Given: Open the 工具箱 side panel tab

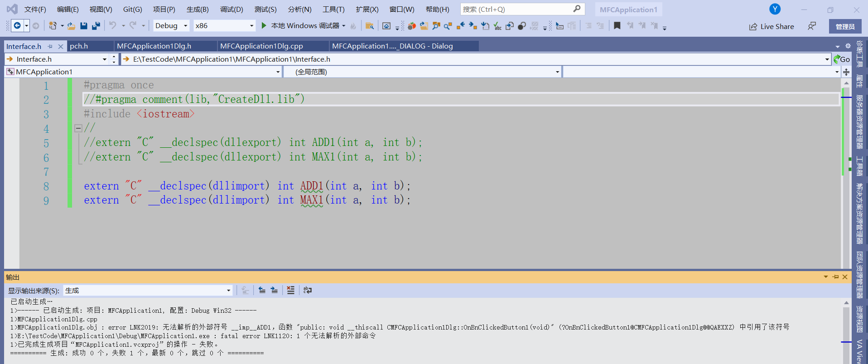Looking at the screenshot, I should 859,166.
